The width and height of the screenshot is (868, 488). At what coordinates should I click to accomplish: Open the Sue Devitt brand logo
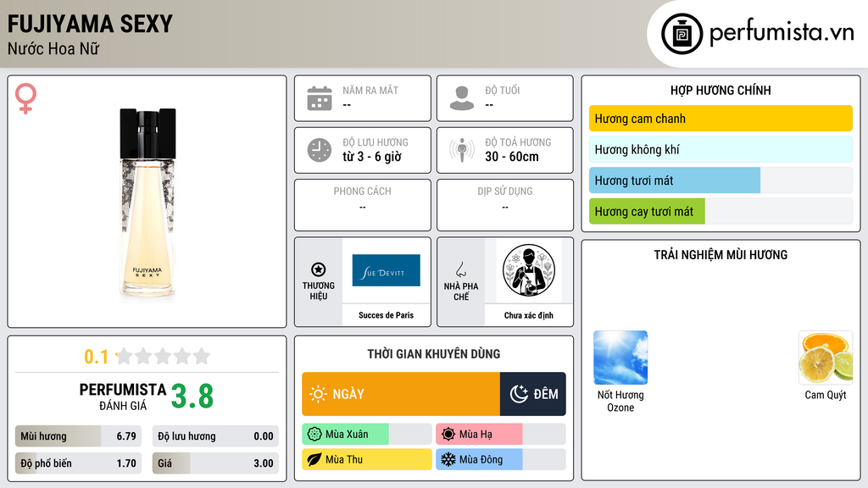point(386,270)
